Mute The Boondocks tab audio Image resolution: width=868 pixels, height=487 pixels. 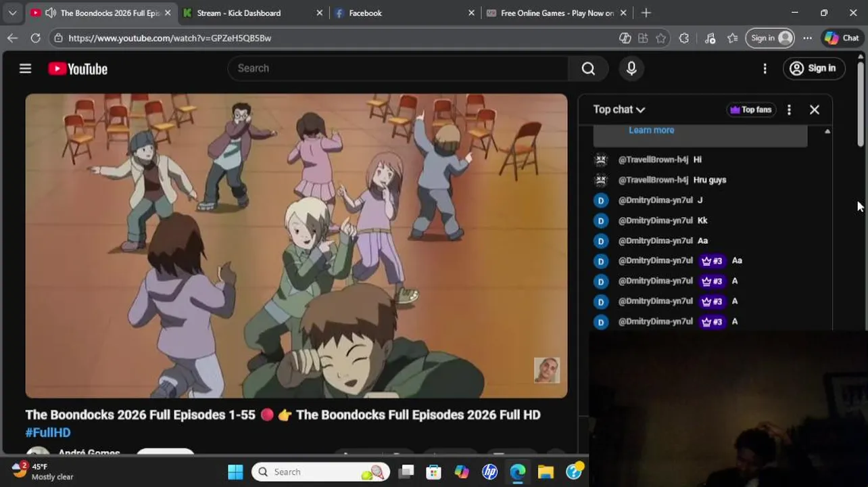click(51, 13)
